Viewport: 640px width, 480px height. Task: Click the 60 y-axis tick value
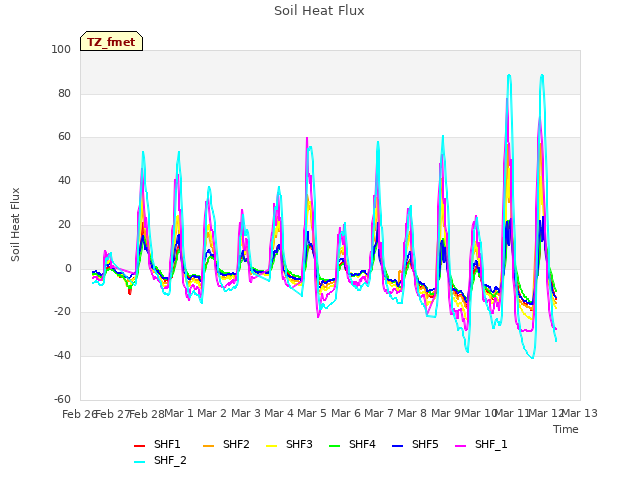point(64,137)
